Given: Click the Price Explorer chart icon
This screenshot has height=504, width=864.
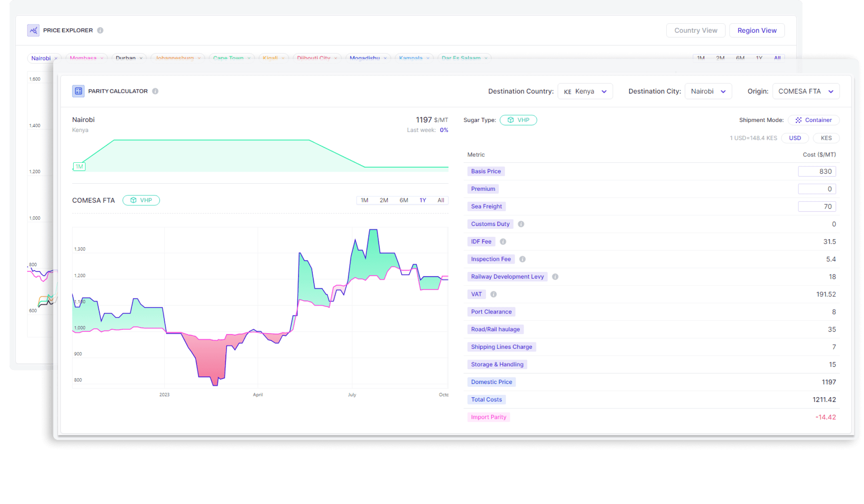Looking at the screenshot, I should pos(33,30).
